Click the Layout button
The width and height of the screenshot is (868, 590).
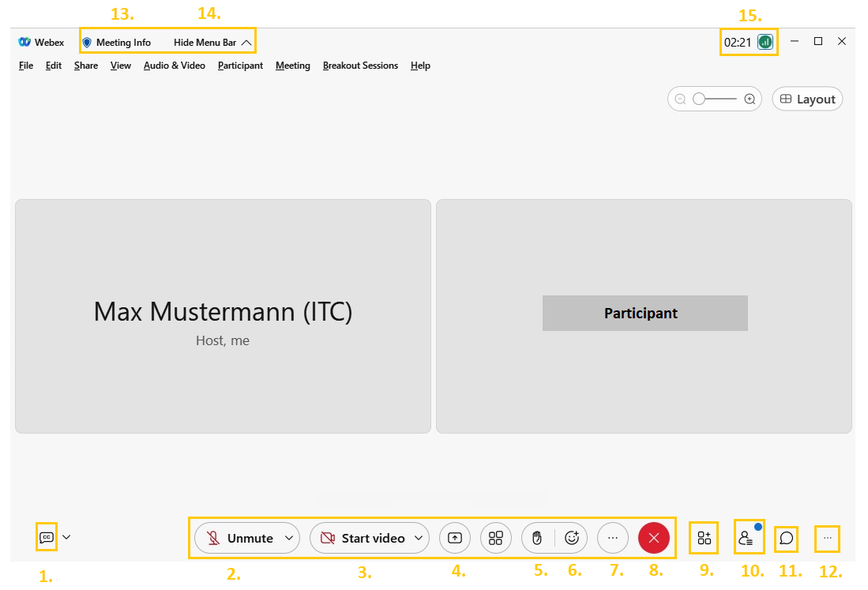click(x=807, y=100)
